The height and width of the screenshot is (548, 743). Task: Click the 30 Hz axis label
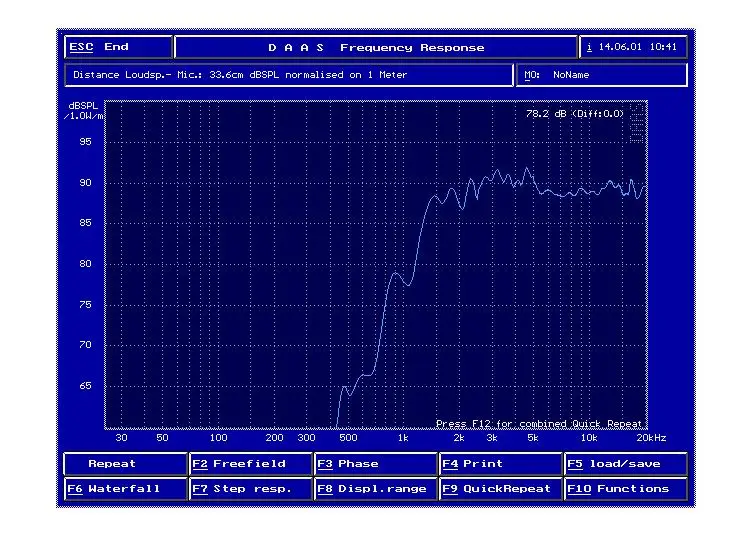tap(121, 438)
